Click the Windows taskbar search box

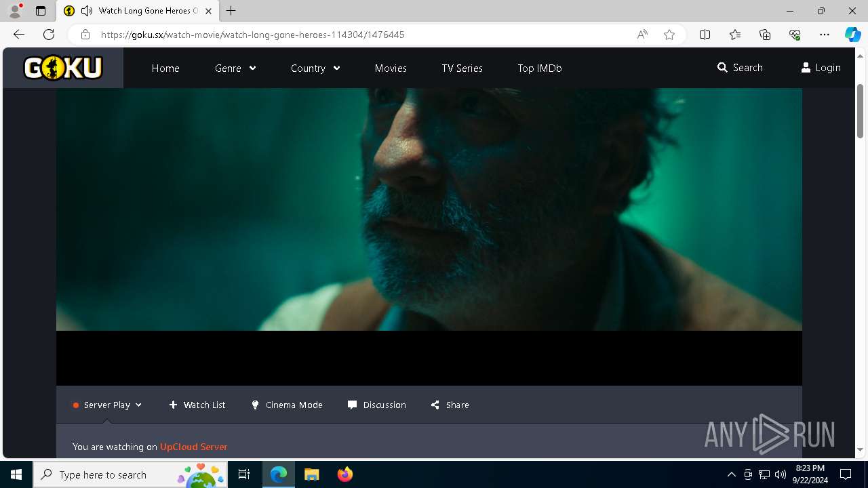click(x=131, y=474)
